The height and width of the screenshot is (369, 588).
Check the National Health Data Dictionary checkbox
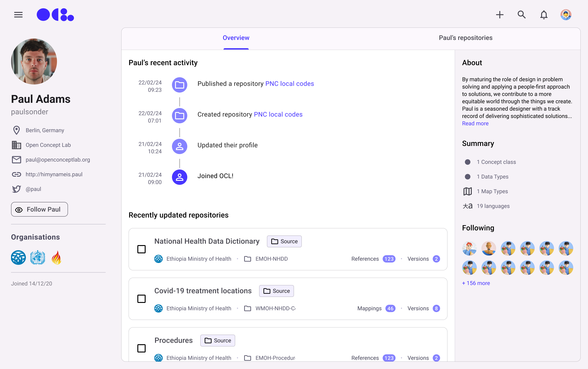[141, 249]
